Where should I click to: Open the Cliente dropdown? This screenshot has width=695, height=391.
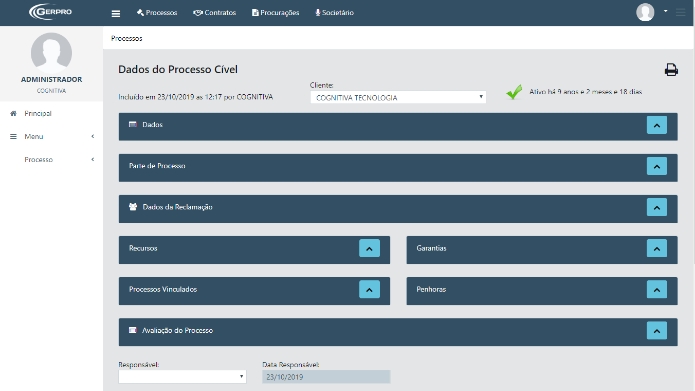398,98
